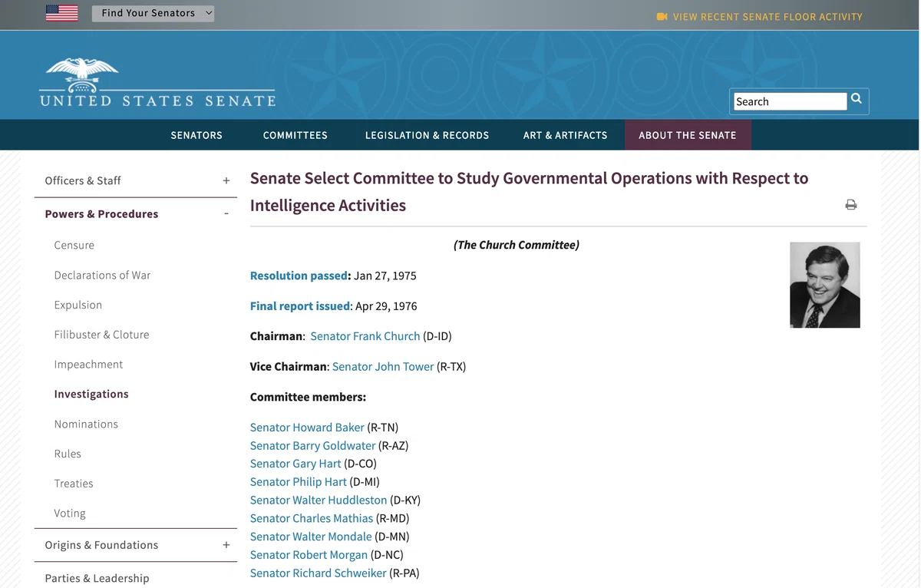This screenshot has width=921, height=588.
Task: Select Nominations in the sidebar
Action: tap(86, 424)
